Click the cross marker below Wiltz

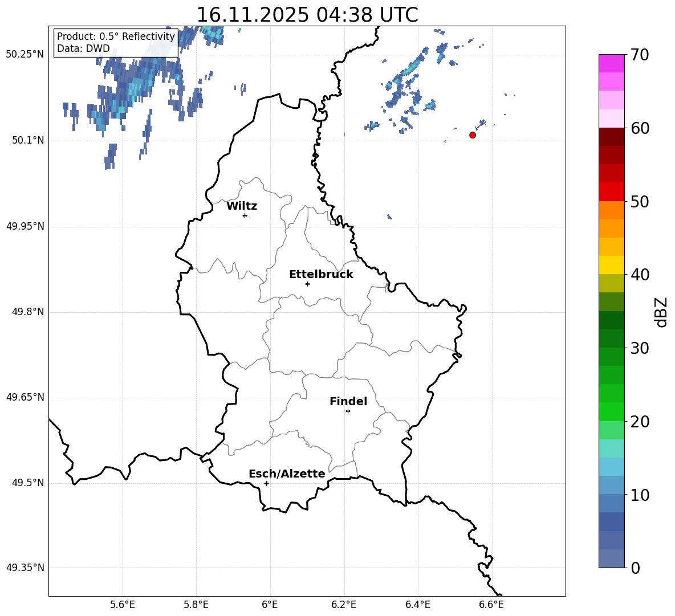245,215
